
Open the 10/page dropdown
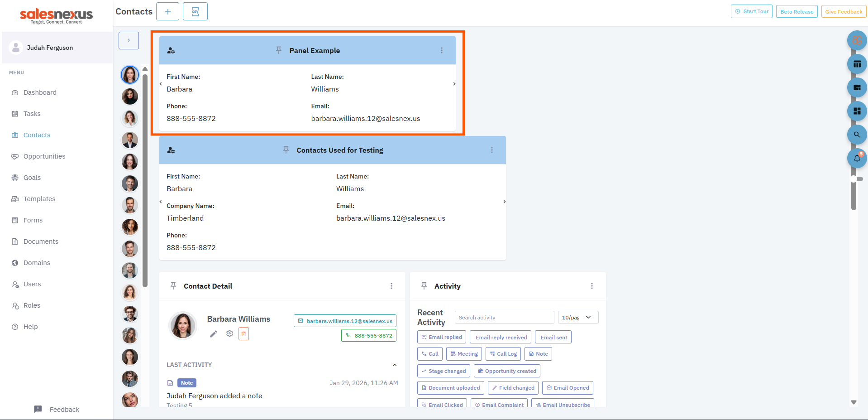pyautogui.click(x=578, y=317)
